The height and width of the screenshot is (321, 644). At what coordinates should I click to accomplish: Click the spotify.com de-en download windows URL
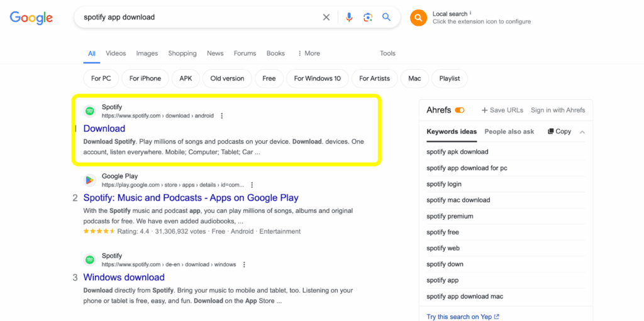(169, 264)
